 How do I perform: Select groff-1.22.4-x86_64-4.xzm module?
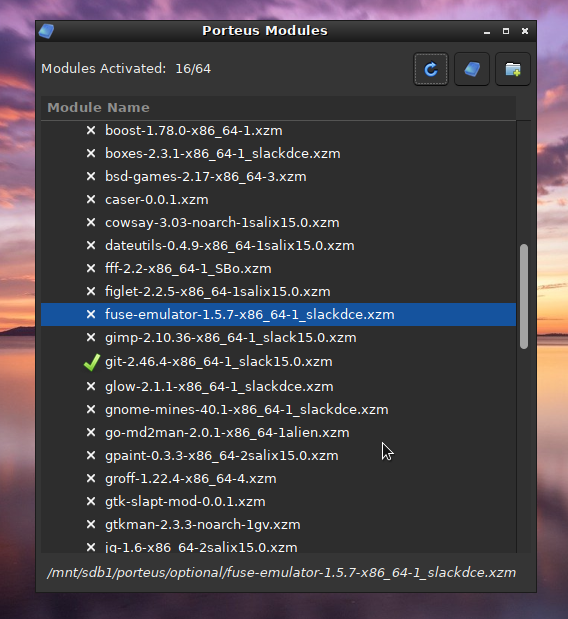(x=191, y=479)
